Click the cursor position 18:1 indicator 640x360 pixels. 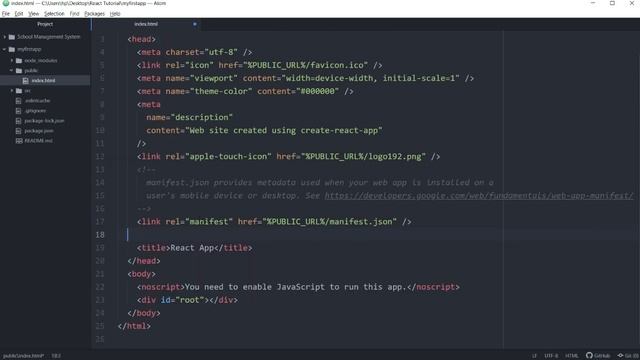click(x=56, y=356)
